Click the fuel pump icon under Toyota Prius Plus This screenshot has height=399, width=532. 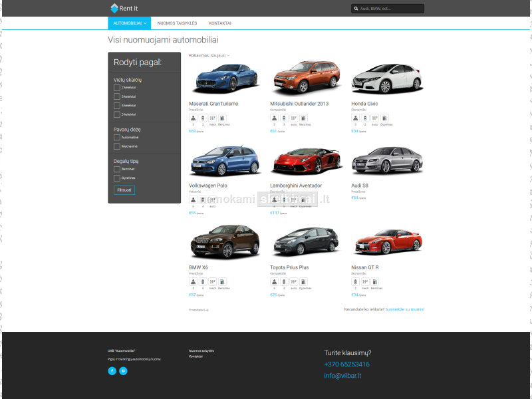[304, 281]
